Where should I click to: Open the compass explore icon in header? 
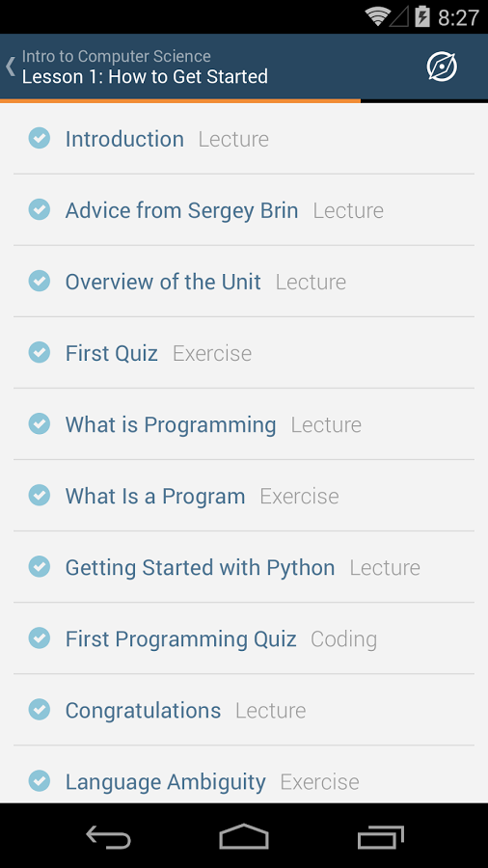point(442,67)
